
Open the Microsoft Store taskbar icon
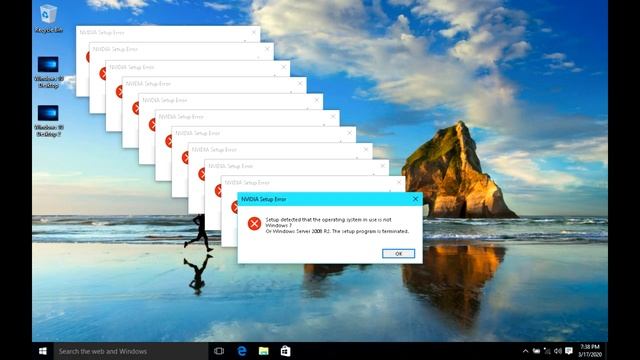click(x=285, y=351)
